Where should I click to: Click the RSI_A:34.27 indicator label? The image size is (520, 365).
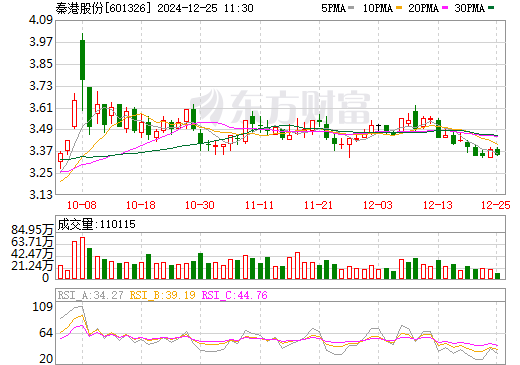[91, 295]
